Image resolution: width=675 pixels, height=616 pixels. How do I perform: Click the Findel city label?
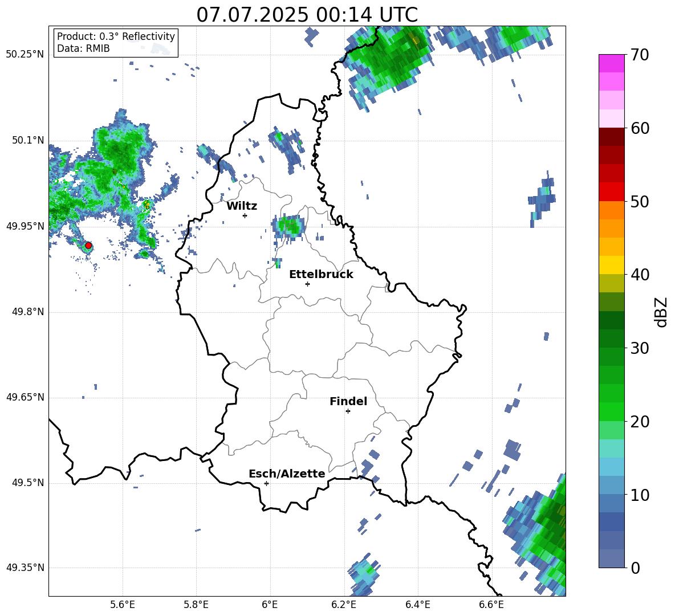pyautogui.click(x=348, y=401)
